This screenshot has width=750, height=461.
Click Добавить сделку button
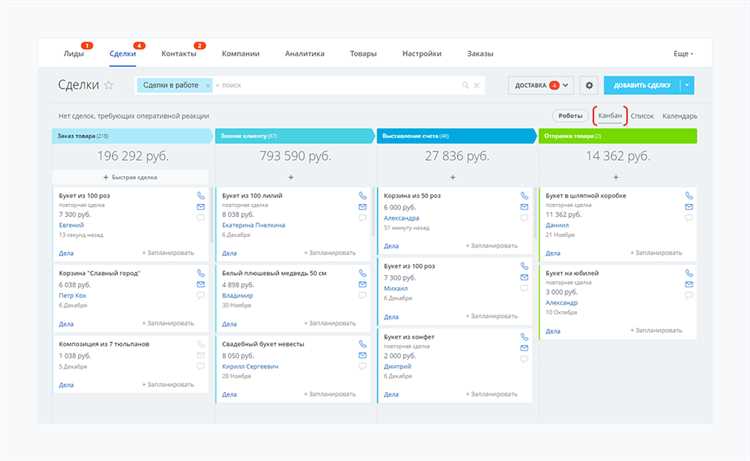pos(642,85)
